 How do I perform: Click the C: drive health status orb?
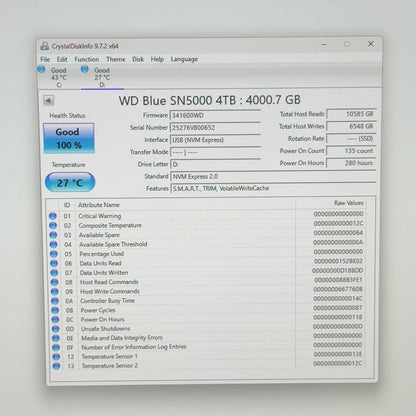click(x=41, y=69)
